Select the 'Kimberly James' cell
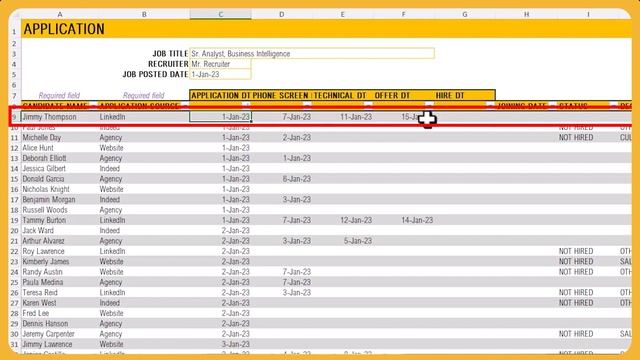Image resolution: width=640 pixels, height=360 pixels. (x=60, y=262)
